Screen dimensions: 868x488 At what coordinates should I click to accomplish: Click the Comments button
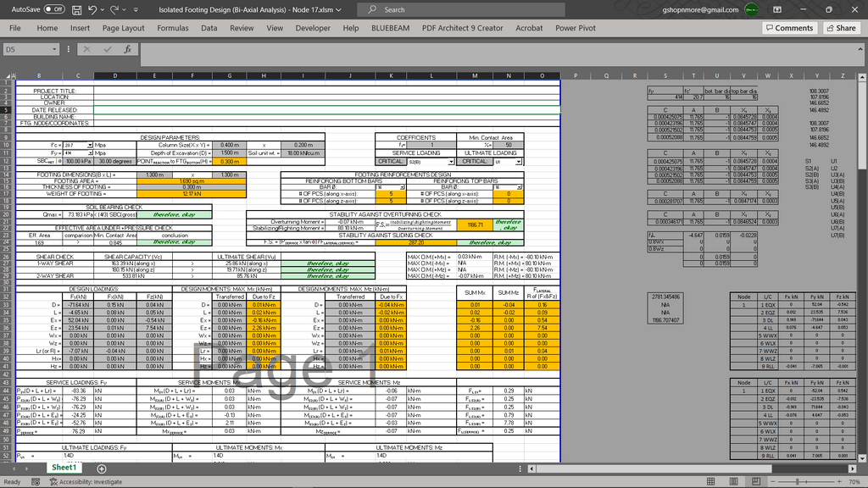click(789, 28)
